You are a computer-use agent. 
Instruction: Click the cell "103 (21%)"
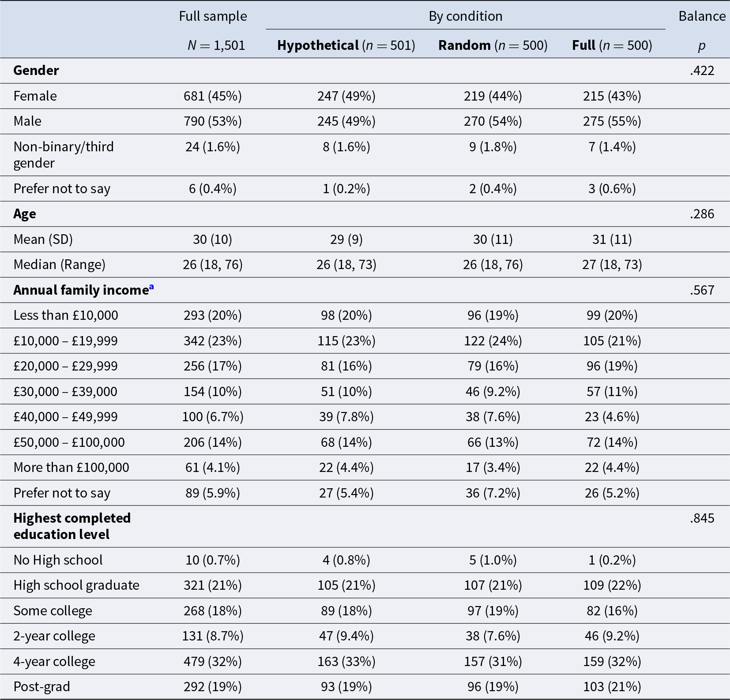(612, 687)
